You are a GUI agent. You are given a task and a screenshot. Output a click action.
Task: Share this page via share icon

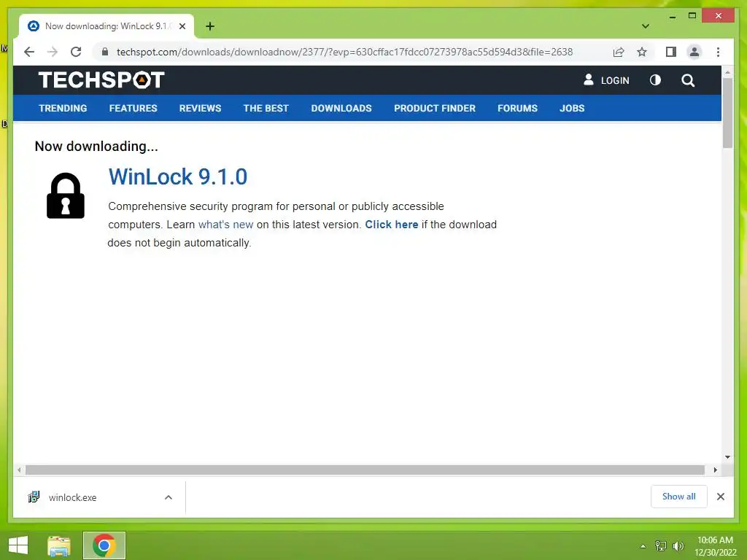(619, 52)
